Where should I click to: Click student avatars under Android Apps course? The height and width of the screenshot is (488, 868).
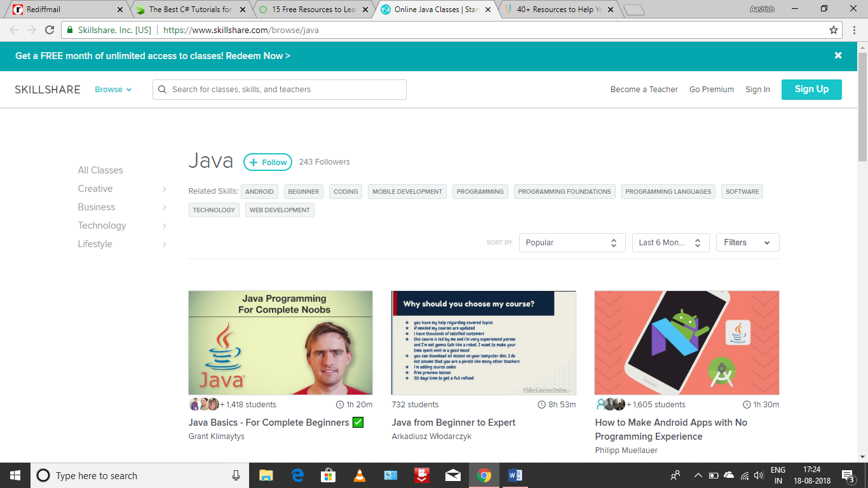pyautogui.click(x=610, y=404)
